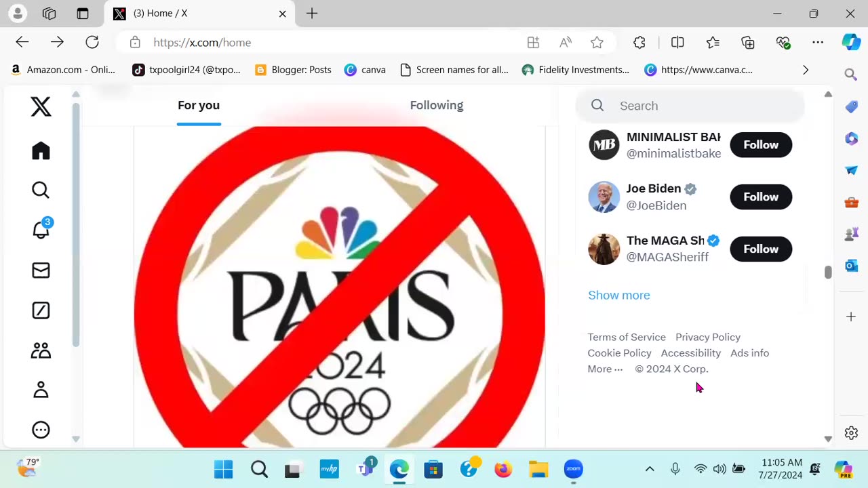Screen dimensions: 868x488
Task: Open Ads info link
Action: click(750, 353)
